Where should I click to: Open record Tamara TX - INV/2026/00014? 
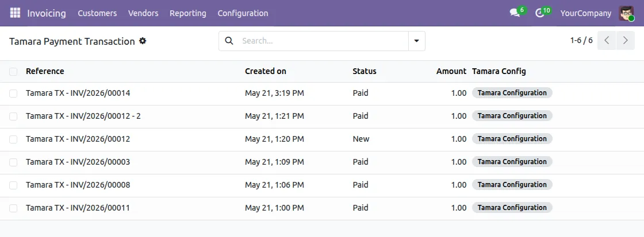click(78, 93)
